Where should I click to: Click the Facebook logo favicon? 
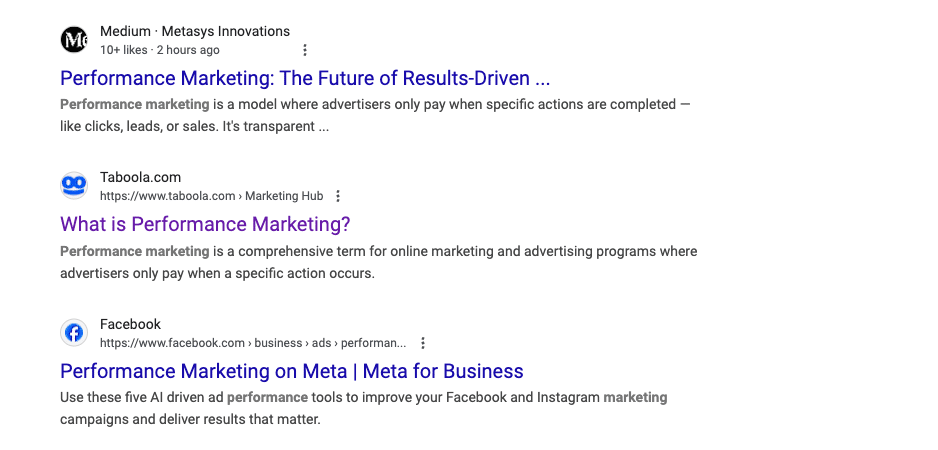(x=74, y=333)
